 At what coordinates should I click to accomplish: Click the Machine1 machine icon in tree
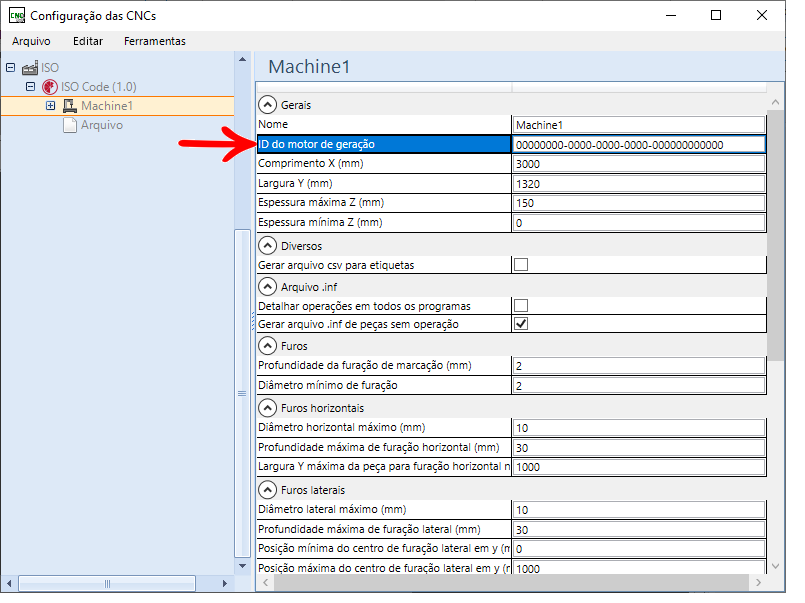[x=70, y=106]
